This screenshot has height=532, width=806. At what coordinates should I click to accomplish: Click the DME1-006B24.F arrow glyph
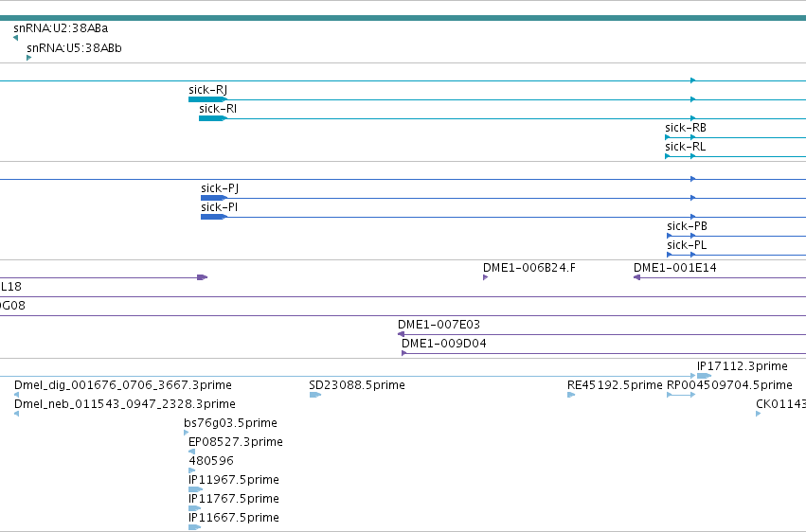coord(485,277)
